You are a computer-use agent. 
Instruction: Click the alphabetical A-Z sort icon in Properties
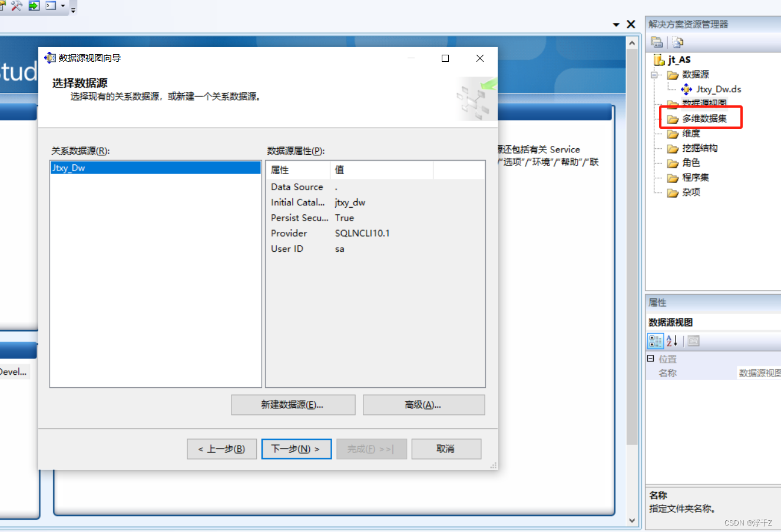coord(672,341)
